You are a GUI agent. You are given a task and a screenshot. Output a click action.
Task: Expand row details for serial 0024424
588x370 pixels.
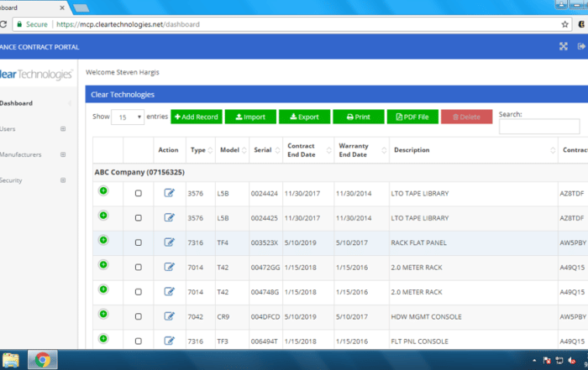[103, 190]
